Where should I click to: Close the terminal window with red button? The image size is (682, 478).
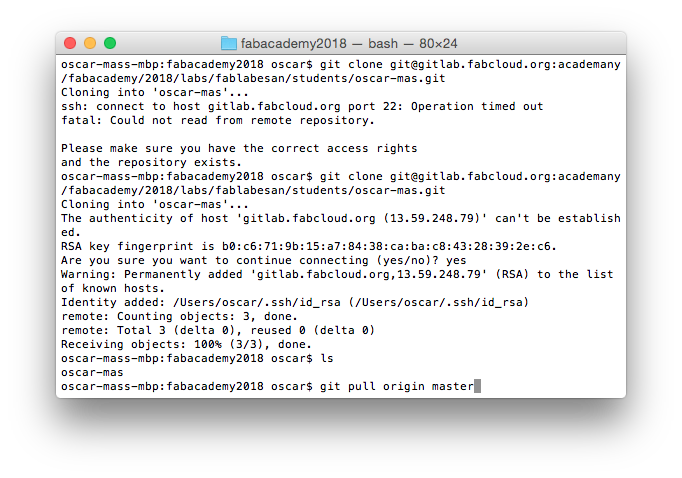(70, 43)
